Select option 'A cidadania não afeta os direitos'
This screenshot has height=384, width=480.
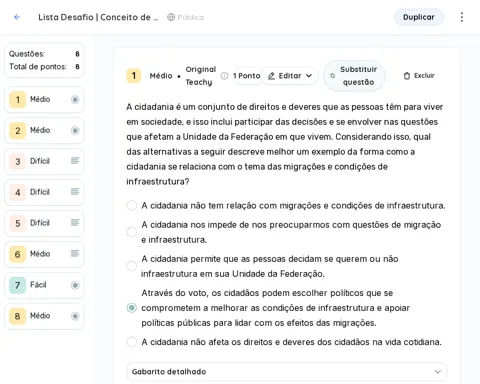(x=132, y=342)
